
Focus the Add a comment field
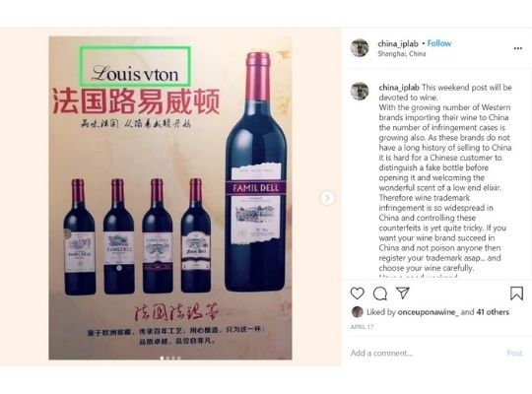click(x=426, y=353)
